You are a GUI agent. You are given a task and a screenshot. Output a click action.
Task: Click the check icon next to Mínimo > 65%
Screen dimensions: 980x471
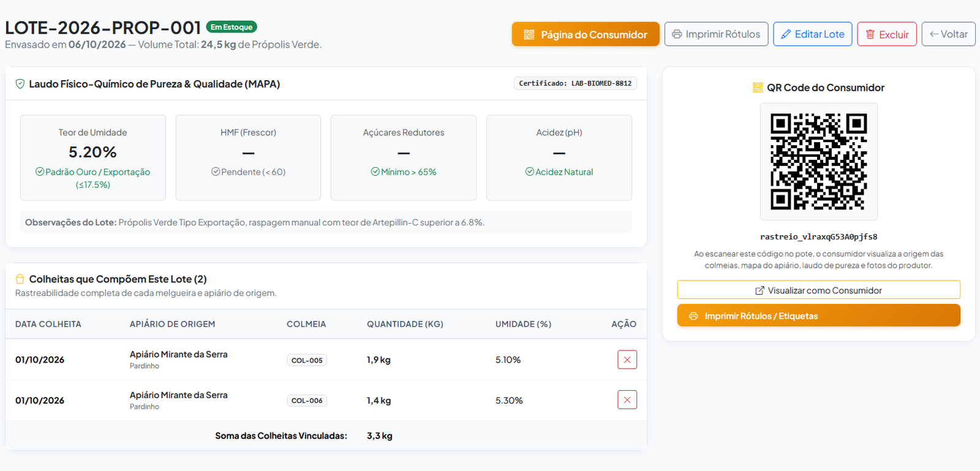[x=375, y=171]
